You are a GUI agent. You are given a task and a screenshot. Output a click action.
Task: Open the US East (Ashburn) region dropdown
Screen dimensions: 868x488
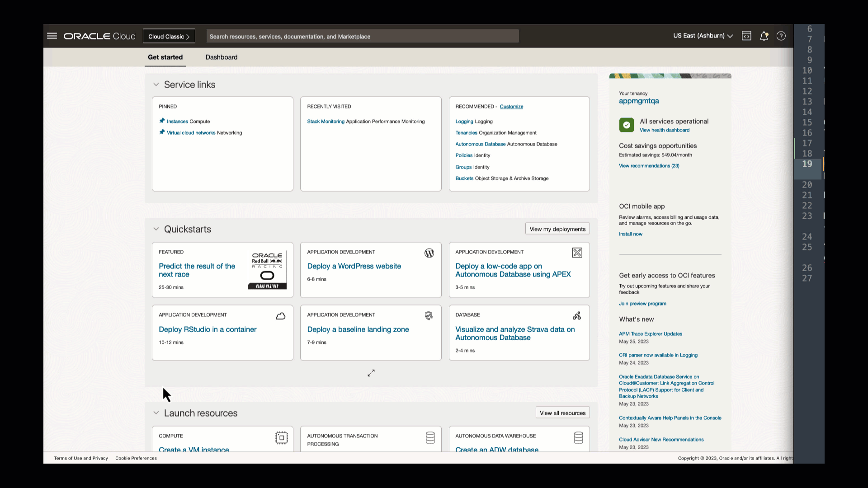click(x=702, y=36)
